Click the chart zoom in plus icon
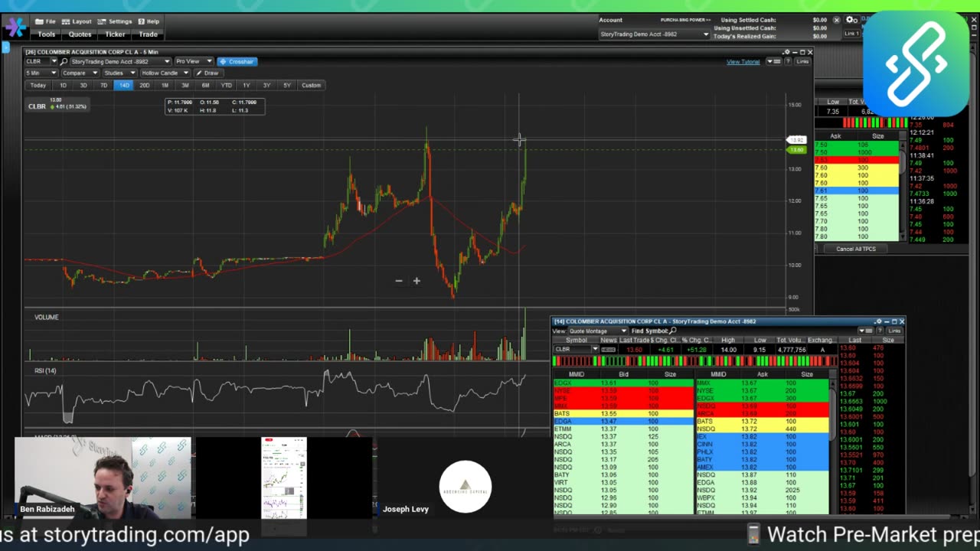The width and height of the screenshot is (980, 551). [416, 281]
